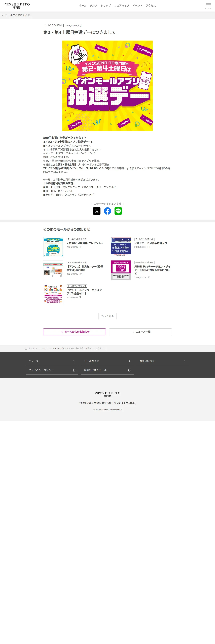The image size is (215, 644).
Task: Click the 第2・第4土曜日抽選デーにつきまして heading
Action: (x=80, y=32)
